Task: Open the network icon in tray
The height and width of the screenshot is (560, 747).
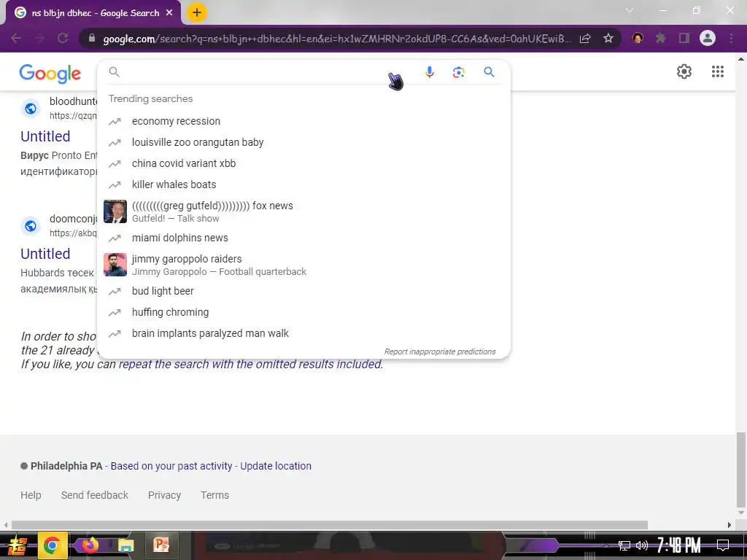Action: point(624,545)
